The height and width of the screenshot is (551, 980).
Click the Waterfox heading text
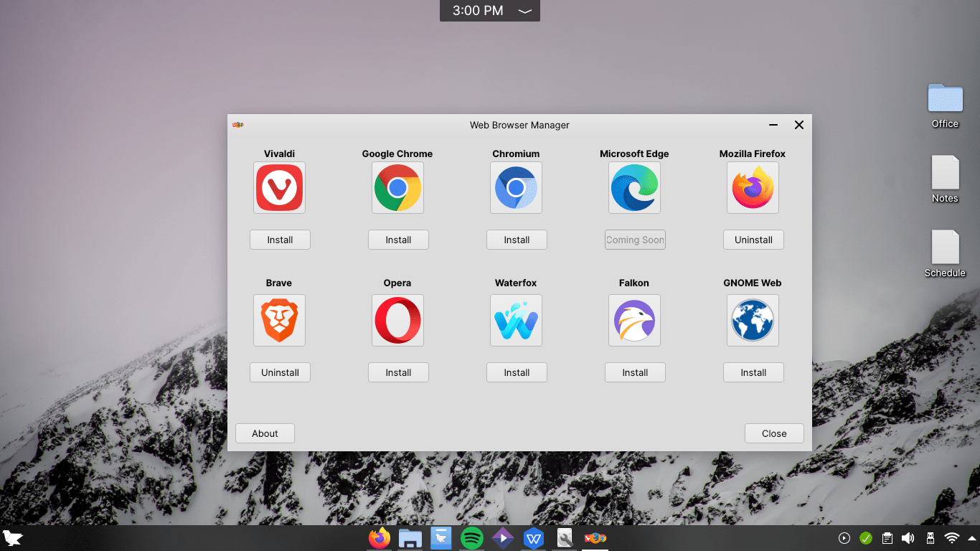516,283
